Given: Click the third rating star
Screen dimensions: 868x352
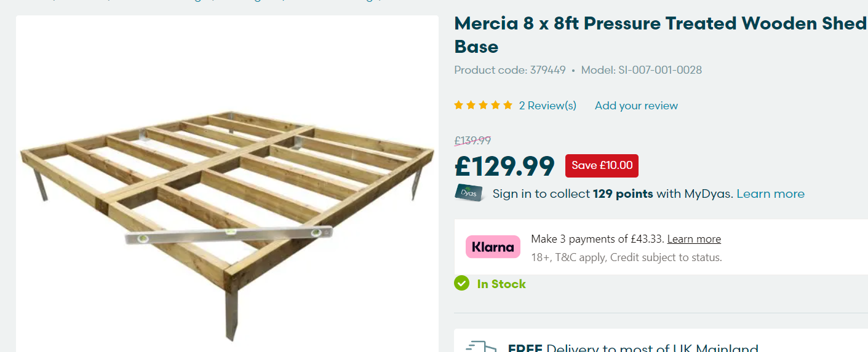Looking at the screenshot, I should click(483, 106).
